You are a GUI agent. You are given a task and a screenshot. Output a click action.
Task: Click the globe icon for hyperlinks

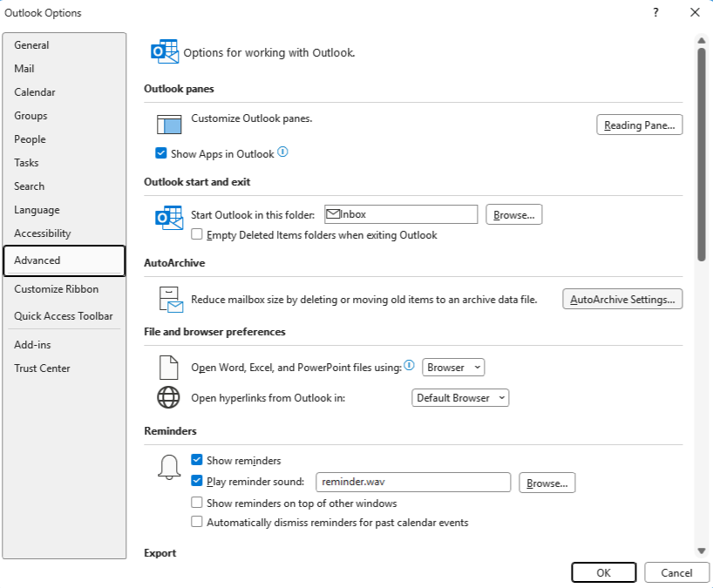pos(168,398)
